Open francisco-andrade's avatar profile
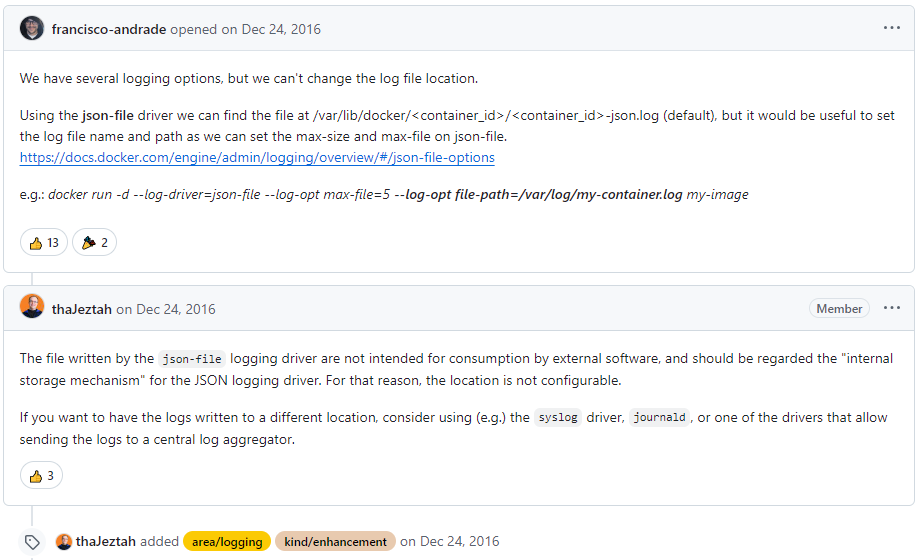This screenshot has height=560, width=920. 32,28
